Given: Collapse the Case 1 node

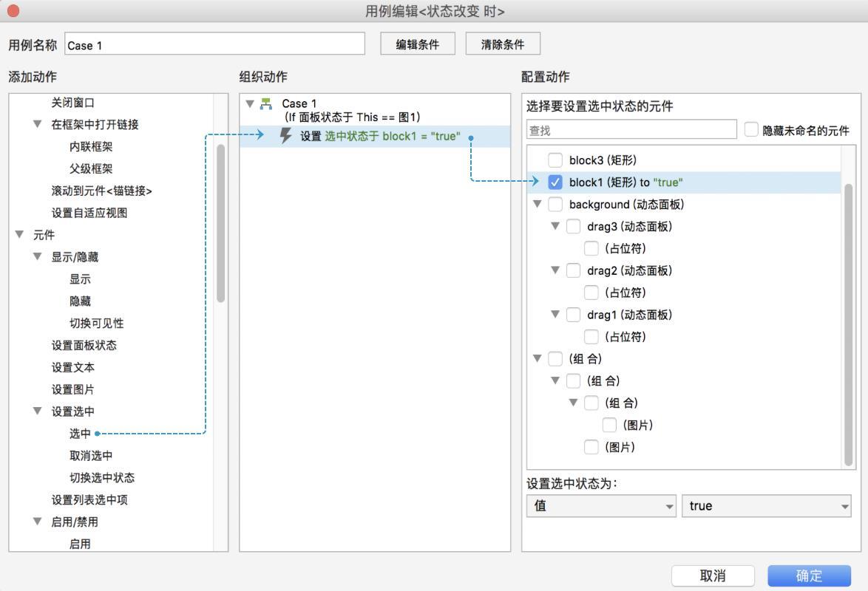Looking at the screenshot, I should point(250,103).
